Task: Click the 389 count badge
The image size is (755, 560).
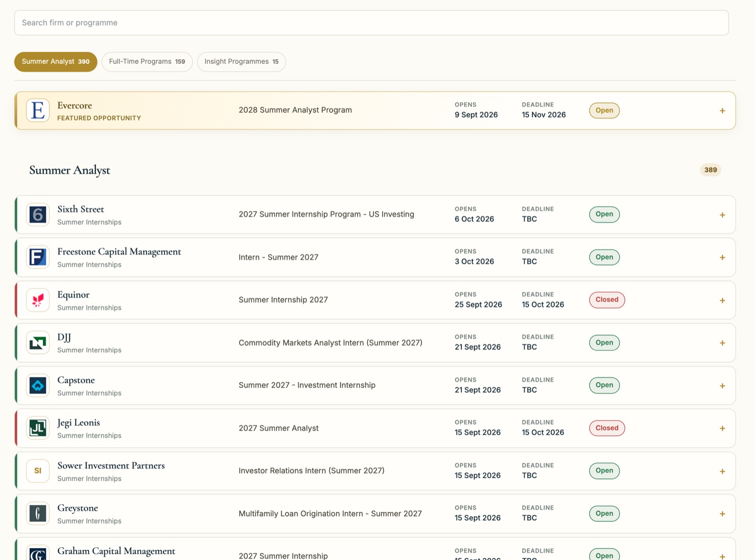Action: (711, 170)
